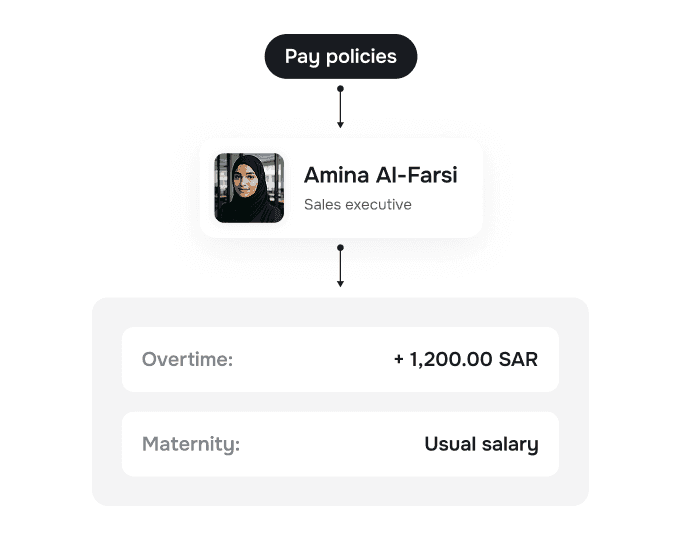Screen dimensions: 680x540
Task: Select the Amina Al-Farsi name
Action: pos(380,175)
